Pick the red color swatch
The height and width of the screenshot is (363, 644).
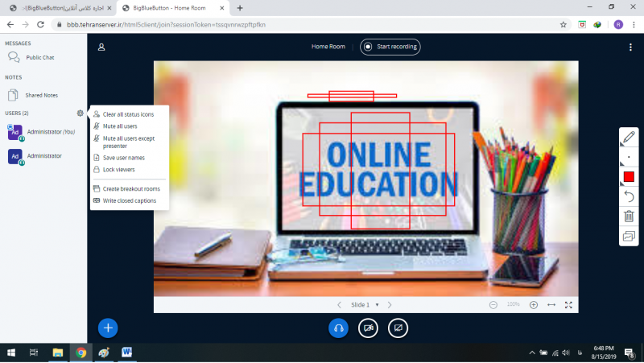click(x=629, y=177)
